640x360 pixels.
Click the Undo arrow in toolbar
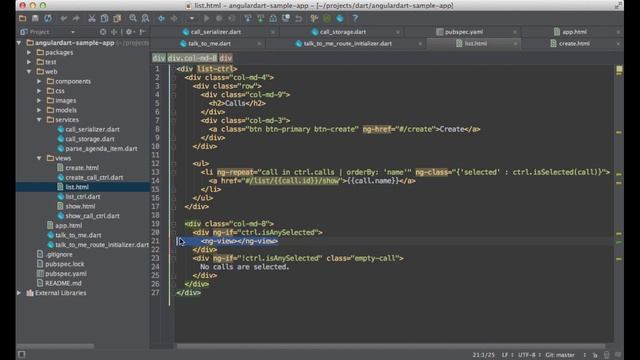coord(63,18)
